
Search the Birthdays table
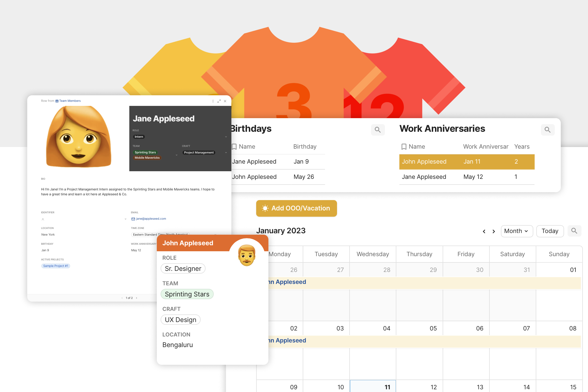coord(378,130)
